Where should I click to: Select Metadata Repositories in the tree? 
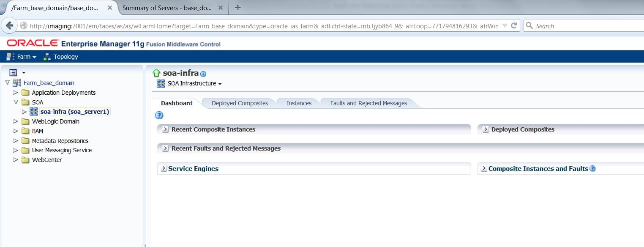(60, 141)
